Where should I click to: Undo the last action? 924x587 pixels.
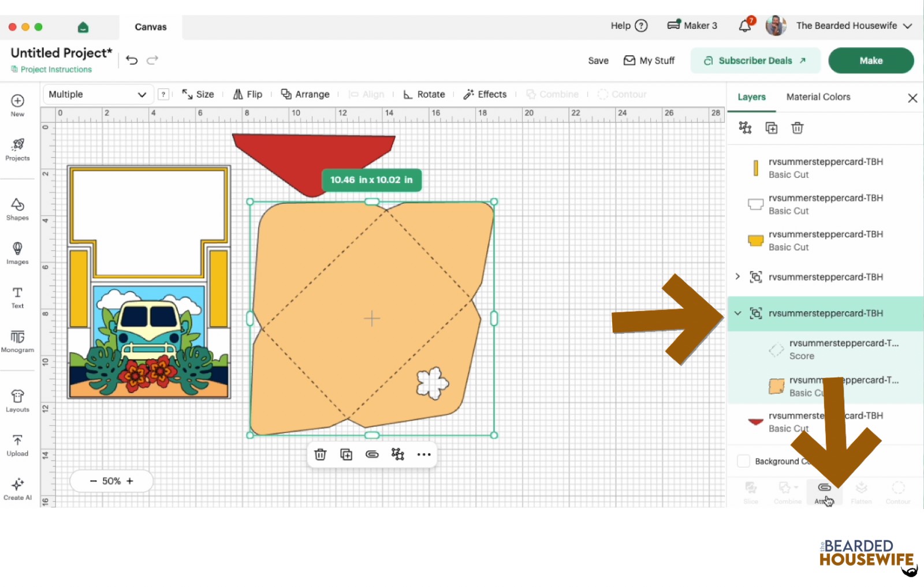(132, 60)
